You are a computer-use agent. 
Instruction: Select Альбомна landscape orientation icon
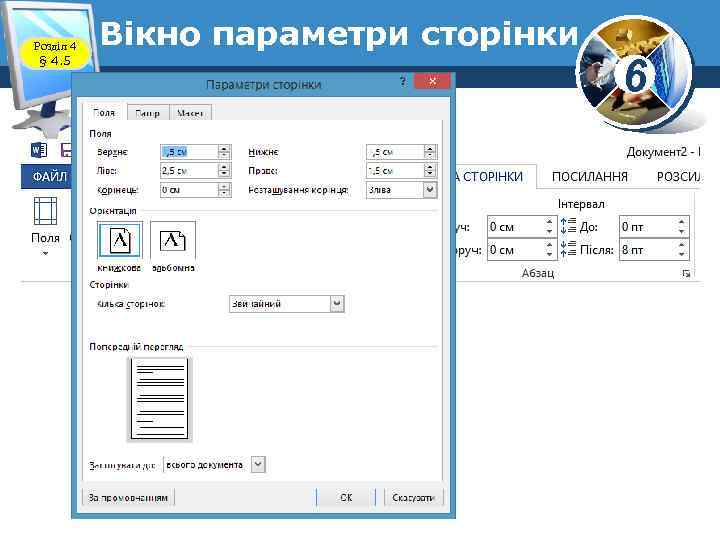(x=173, y=240)
